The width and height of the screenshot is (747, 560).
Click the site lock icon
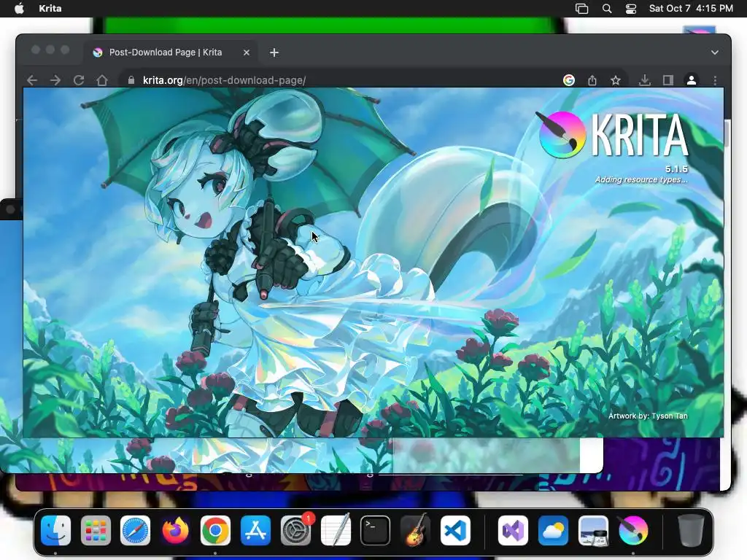(131, 80)
